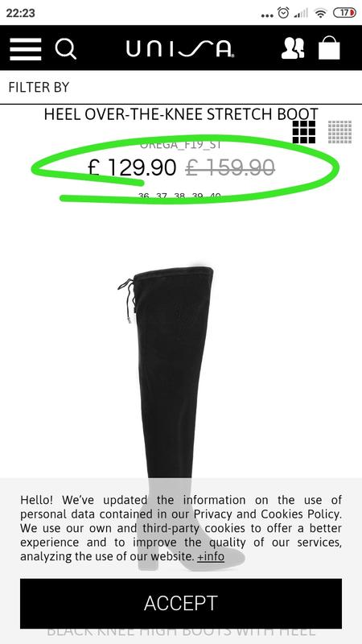The image size is (362, 644).
Task: Tap the Unisa logo in header
Action: point(180,49)
